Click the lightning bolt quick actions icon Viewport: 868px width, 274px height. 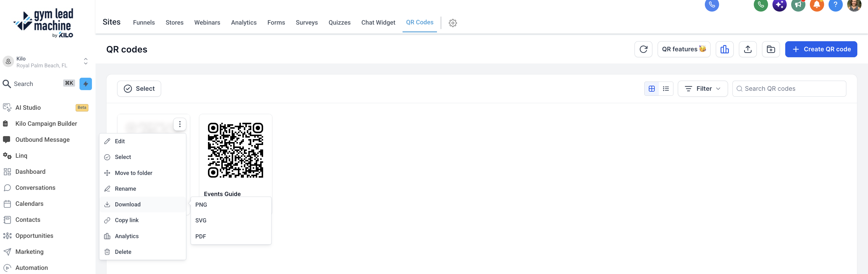click(86, 84)
